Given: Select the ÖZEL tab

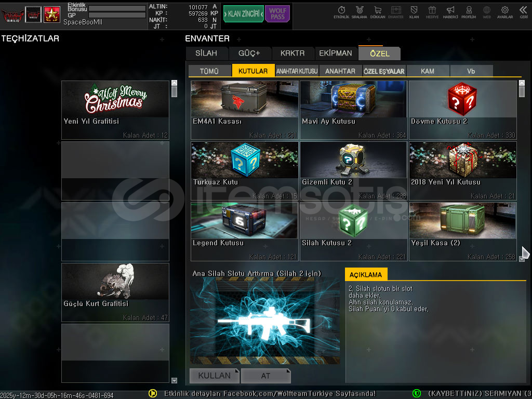Looking at the screenshot, I should click(380, 54).
